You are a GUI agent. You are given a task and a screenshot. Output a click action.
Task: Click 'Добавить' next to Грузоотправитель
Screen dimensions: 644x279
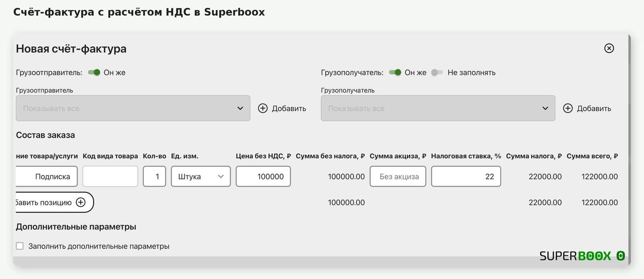point(289,108)
